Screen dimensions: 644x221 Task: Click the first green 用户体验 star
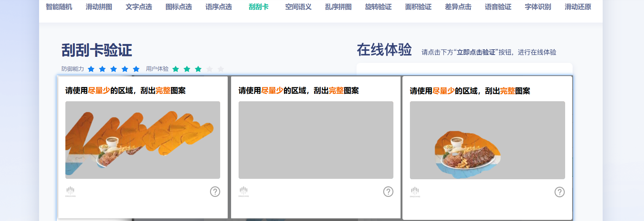click(175, 69)
